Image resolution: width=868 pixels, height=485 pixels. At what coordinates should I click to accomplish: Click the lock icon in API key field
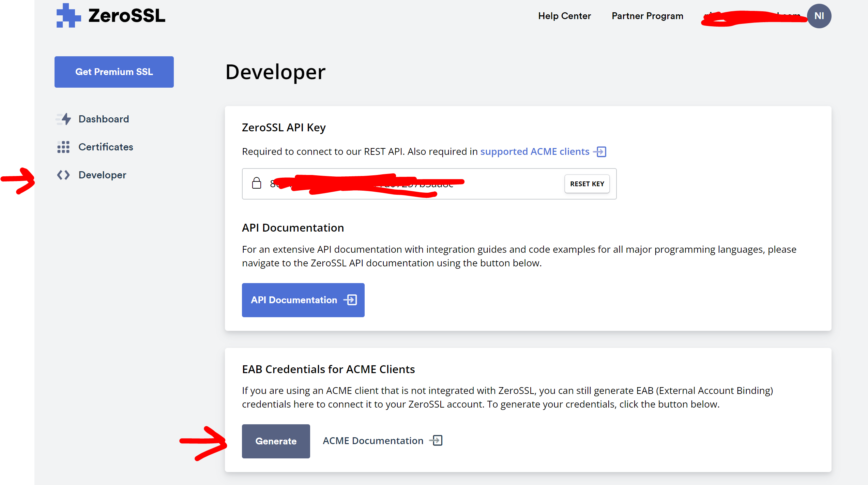[256, 183]
